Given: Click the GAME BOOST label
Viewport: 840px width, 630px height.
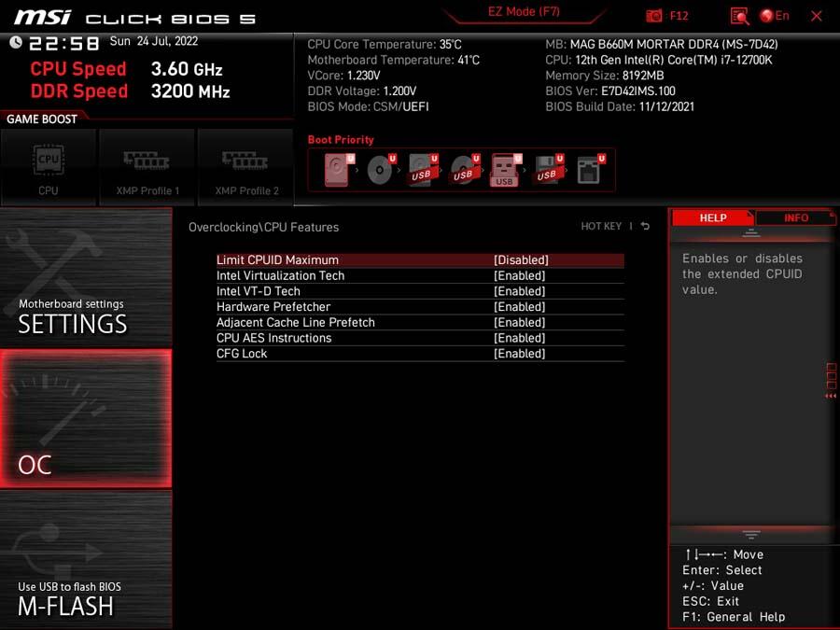Looking at the screenshot, I should [42, 119].
